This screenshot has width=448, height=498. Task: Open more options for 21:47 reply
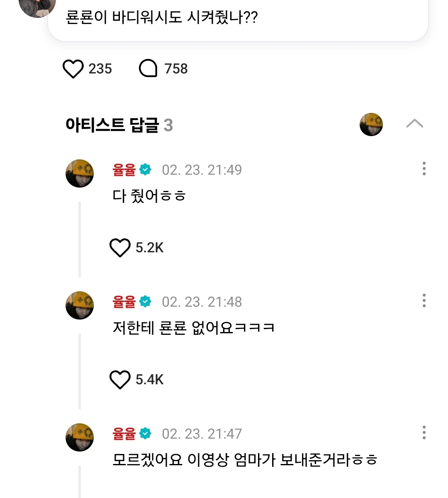pos(424,432)
